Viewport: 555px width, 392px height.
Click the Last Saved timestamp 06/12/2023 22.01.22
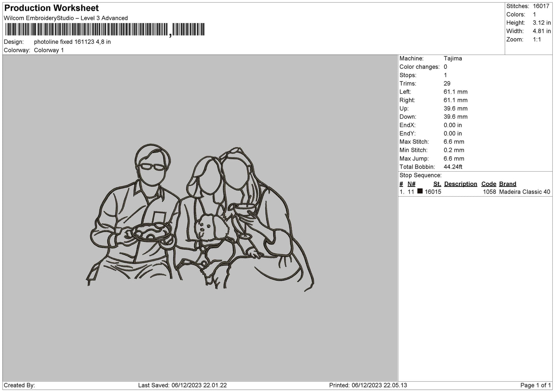tap(199, 385)
